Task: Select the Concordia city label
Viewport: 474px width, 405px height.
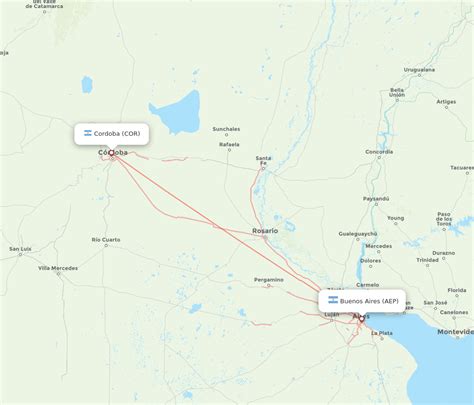Action: pos(379,152)
